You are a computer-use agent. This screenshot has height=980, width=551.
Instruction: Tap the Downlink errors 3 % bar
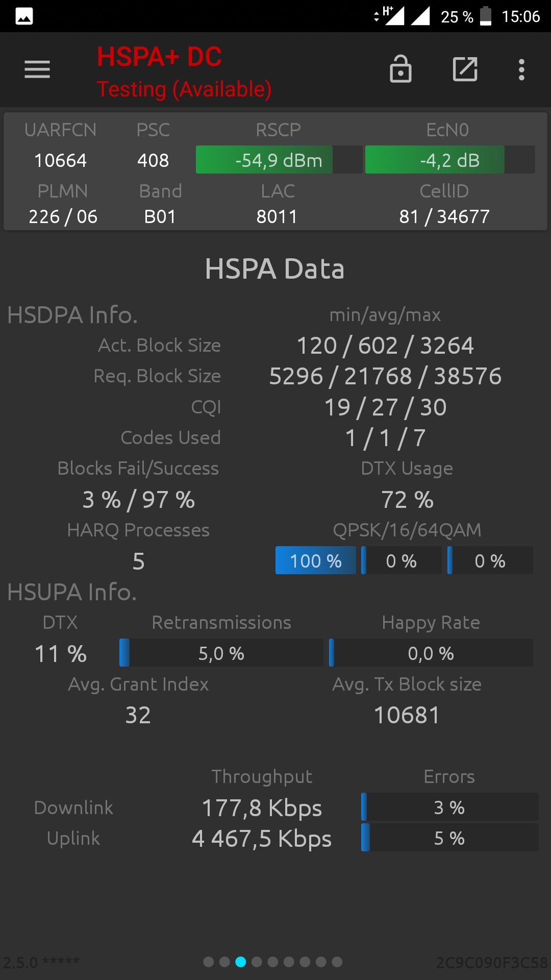[449, 807]
